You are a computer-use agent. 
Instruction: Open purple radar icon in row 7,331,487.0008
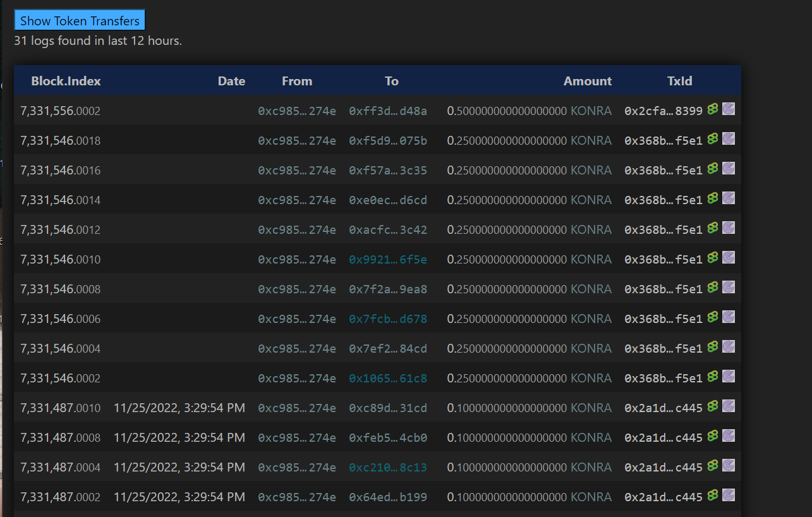click(x=729, y=435)
